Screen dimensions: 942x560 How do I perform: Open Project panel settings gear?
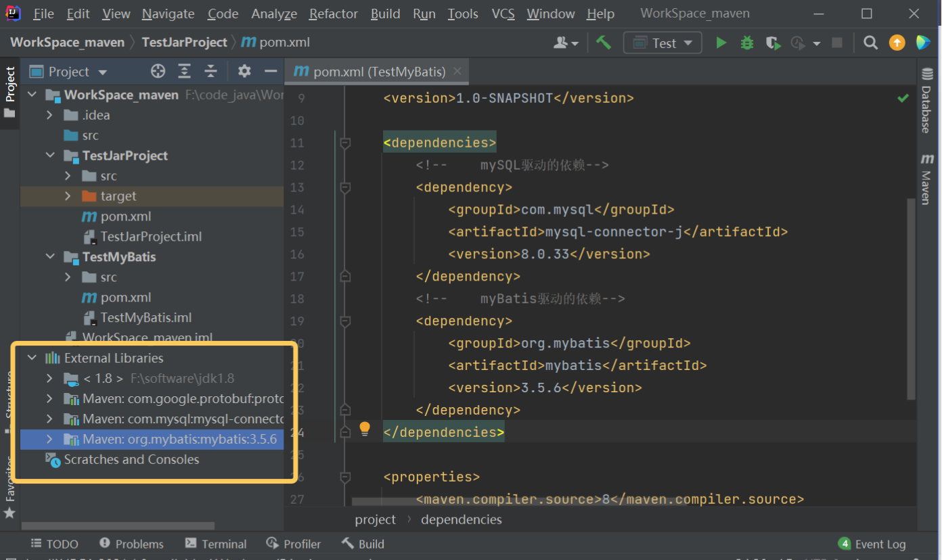pos(244,72)
